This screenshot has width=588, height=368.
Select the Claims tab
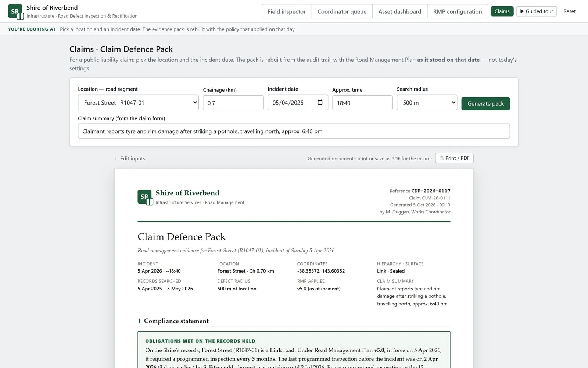(502, 11)
